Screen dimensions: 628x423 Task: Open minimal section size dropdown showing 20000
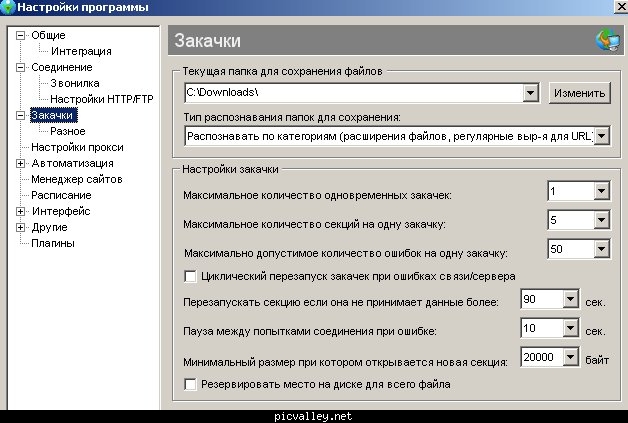(x=570, y=357)
